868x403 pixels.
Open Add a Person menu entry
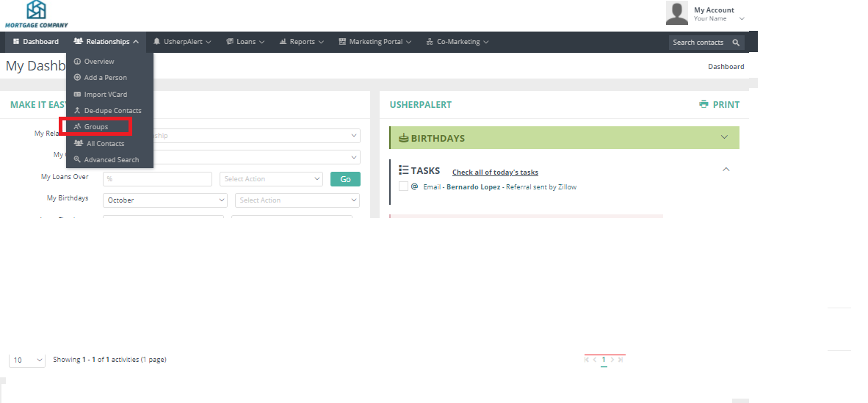pyautogui.click(x=105, y=78)
